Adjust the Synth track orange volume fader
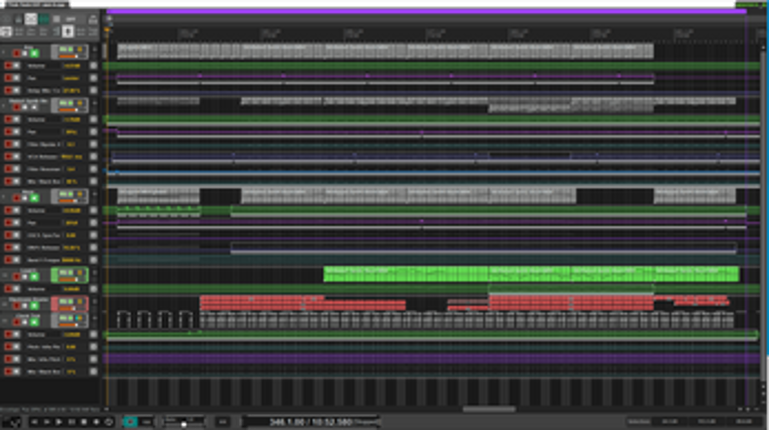The width and height of the screenshot is (769, 430). pos(69,110)
